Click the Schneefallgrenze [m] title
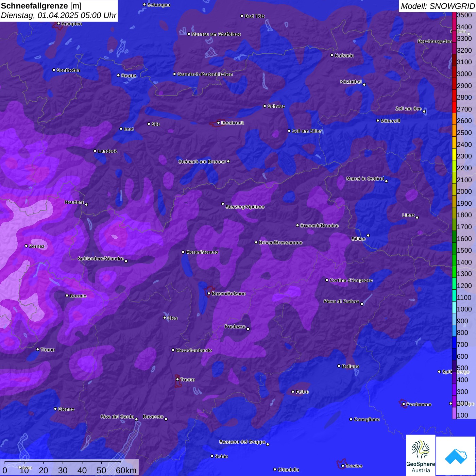Screen dimensions: 476x476 (41, 6)
